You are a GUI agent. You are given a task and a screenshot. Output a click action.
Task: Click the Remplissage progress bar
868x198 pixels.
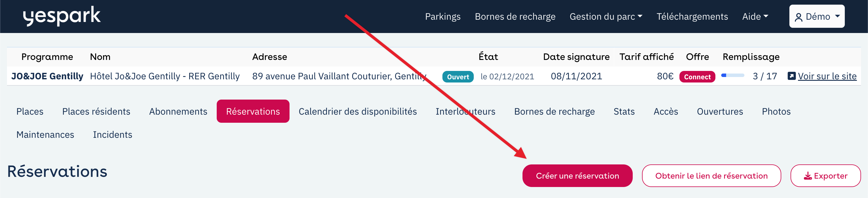pyautogui.click(x=732, y=76)
